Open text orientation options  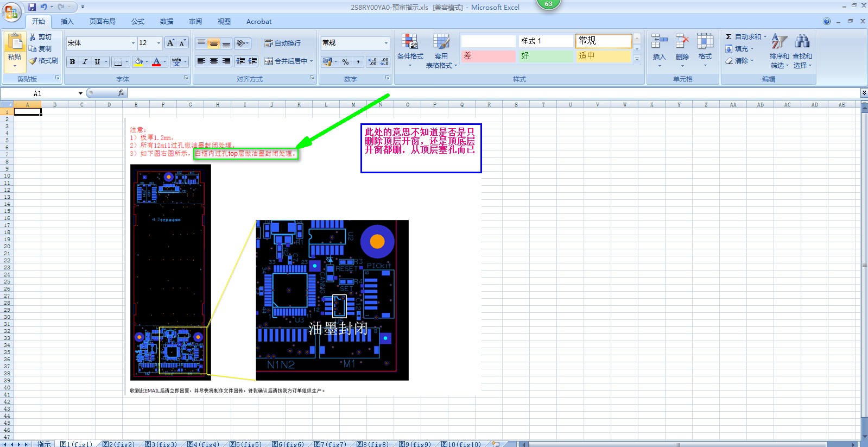click(x=243, y=43)
